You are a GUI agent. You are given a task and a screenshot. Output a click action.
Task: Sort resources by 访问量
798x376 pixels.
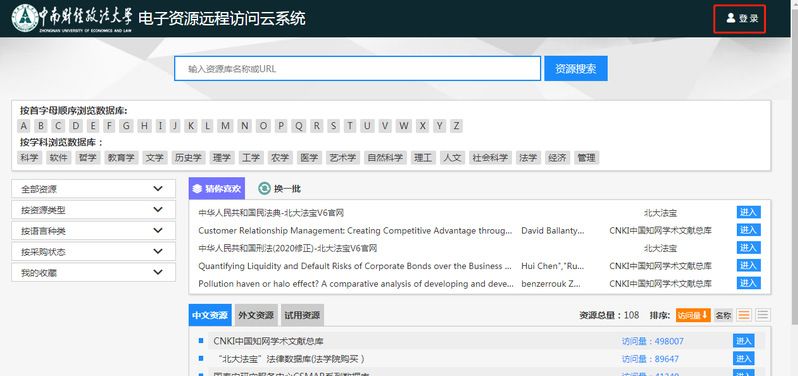tap(693, 315)
